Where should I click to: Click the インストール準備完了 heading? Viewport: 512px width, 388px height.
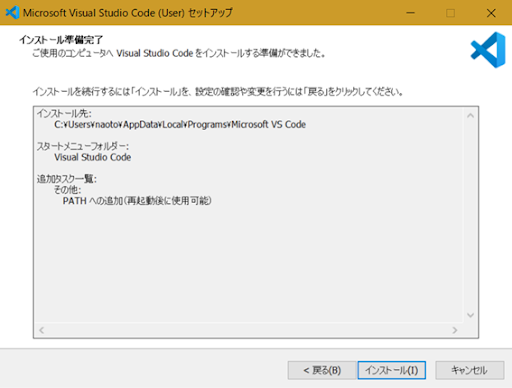[x=61, y=40]
